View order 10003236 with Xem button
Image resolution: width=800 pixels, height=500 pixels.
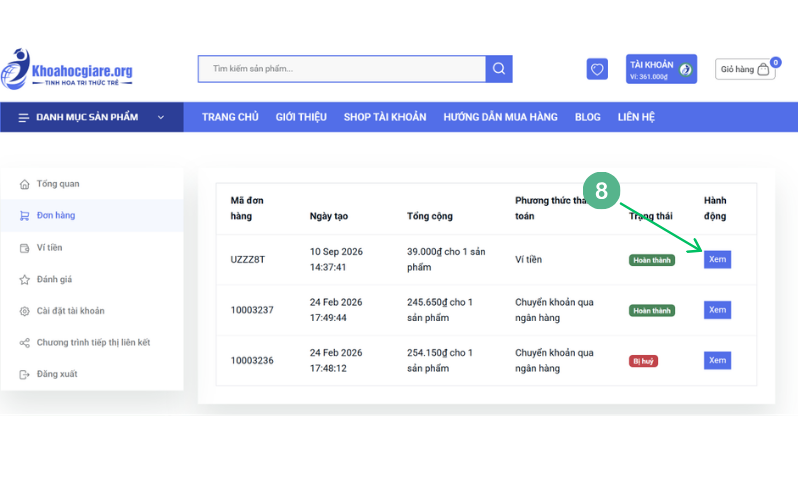click(x=717, y=360)
